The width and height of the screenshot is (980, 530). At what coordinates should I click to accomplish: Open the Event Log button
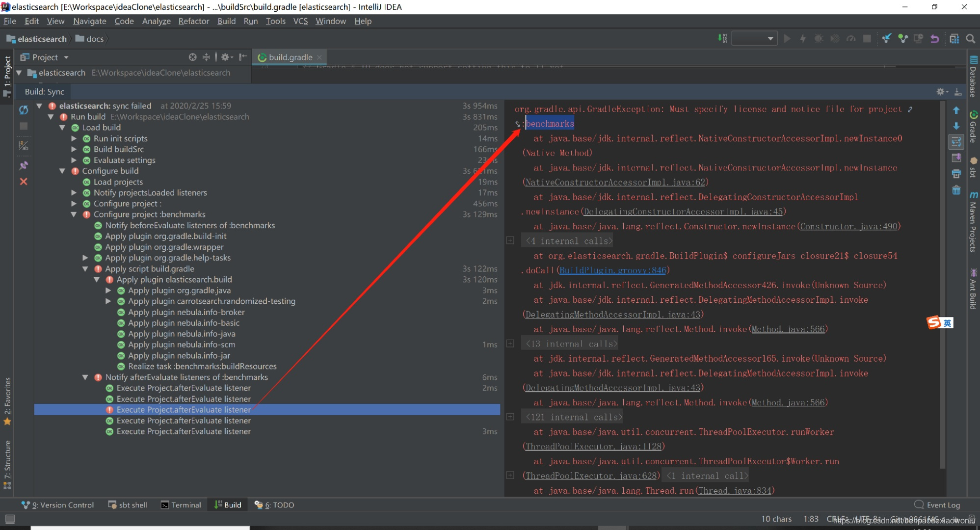(x=937, y=505)
